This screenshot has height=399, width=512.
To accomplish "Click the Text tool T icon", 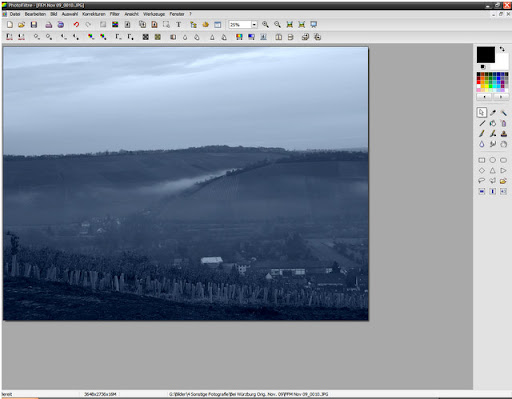I will tap(178, 25).
